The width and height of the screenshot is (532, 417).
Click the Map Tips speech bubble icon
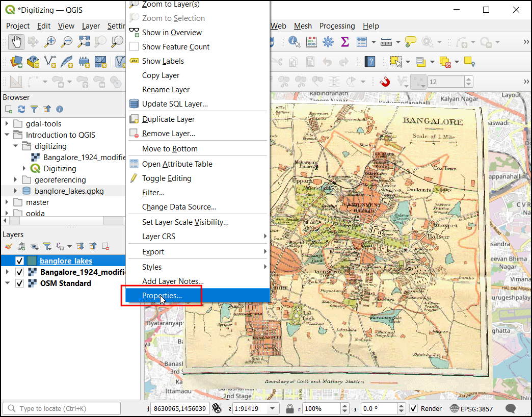[411, 42]
